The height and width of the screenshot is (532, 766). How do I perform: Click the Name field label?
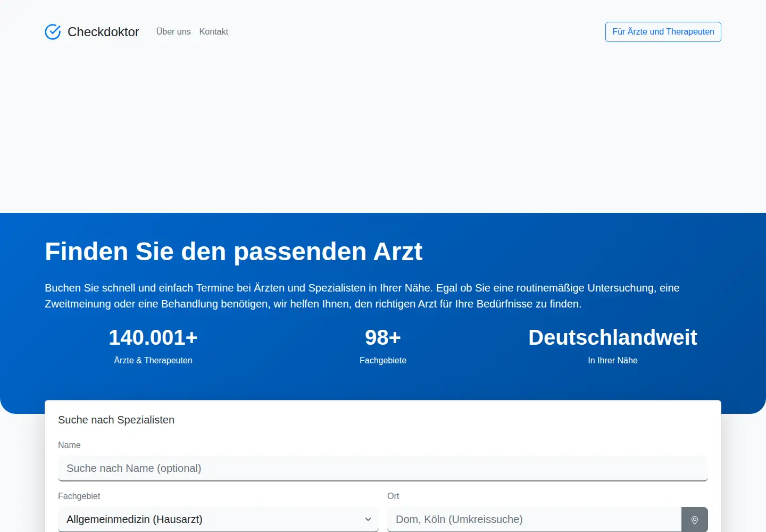pyautogui.click(x=69, y=445)
